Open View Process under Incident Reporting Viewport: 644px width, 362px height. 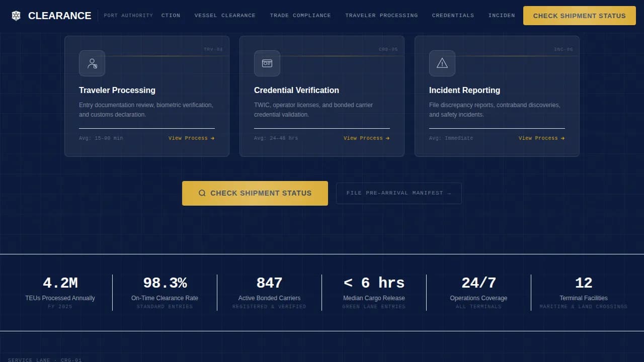pyautogui.click(x=538, y=138)
